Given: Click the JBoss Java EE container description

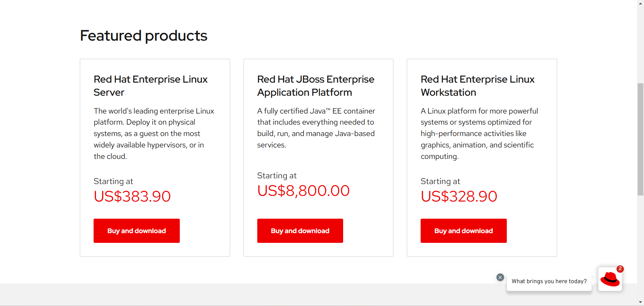Looking at the screenshot, I should point(316,128).
